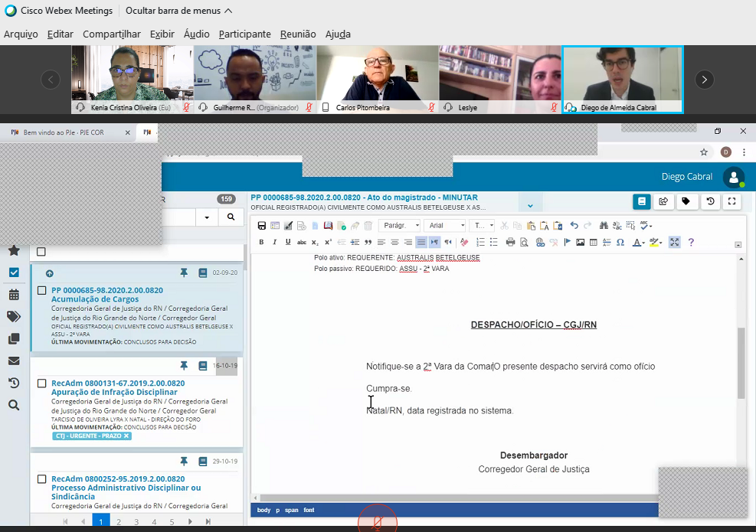Open the Compartilhar menu in Webex
Screen dimensions: 756x532
pyautogui.click(x=111, y=34)
